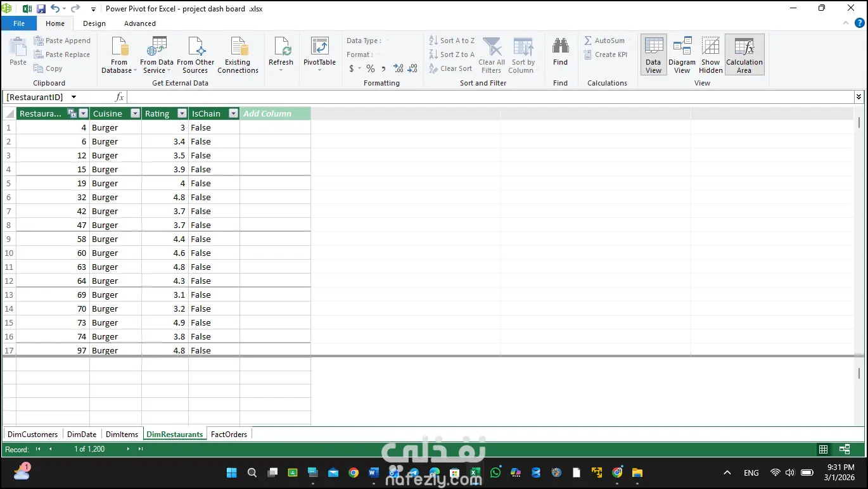The width and height of the screenshot is (868, 489).
Task: Apply percent format
Action: point(371,68)
